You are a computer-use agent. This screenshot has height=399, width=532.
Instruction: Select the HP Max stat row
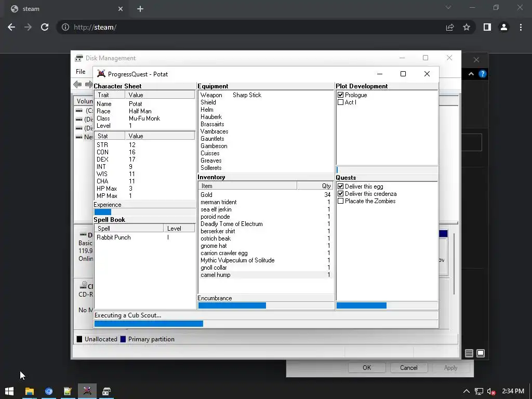pos(144,189)
